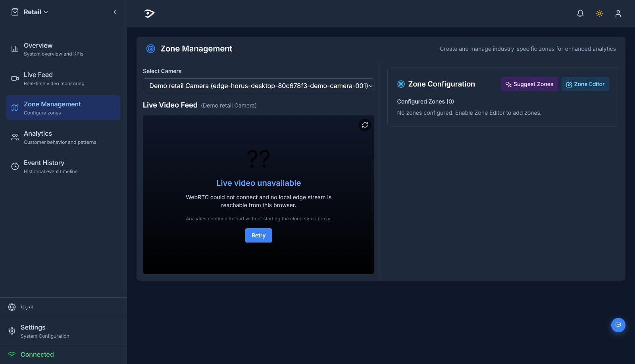Screen dimensions: 635x364
Task: Open the Live Feed page
Action: 63,79
